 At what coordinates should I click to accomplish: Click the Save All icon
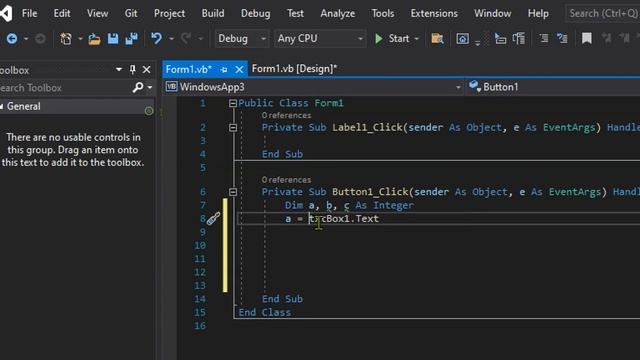click(x=132, y=39)
